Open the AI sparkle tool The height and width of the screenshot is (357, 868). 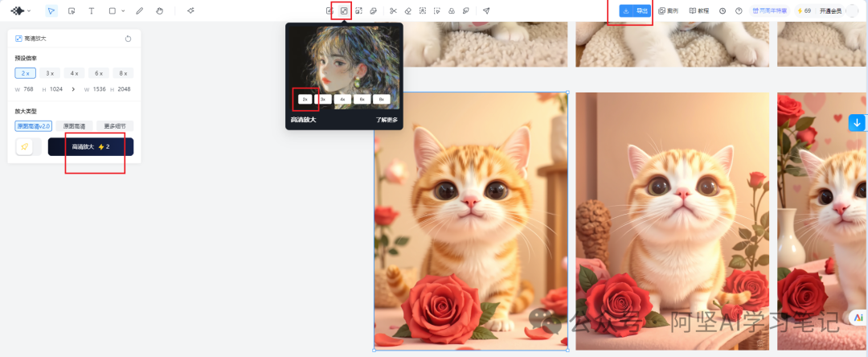(x=190, y=10)
